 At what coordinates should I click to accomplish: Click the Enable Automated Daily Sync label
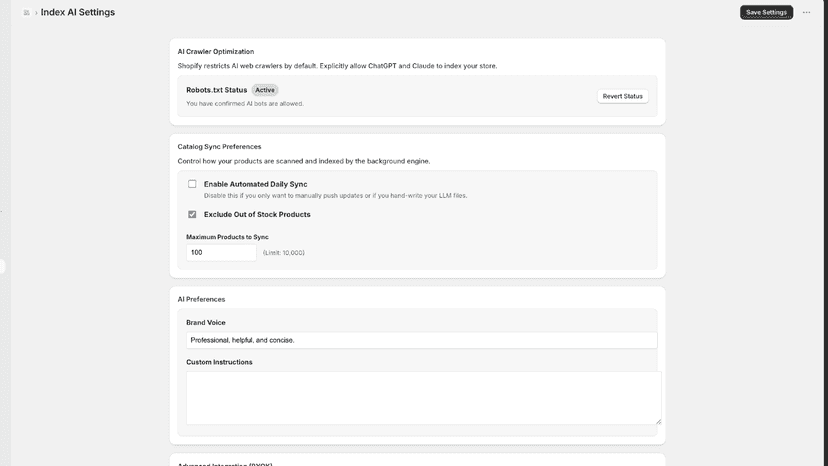pyautogui.click(x=256, y=184)
